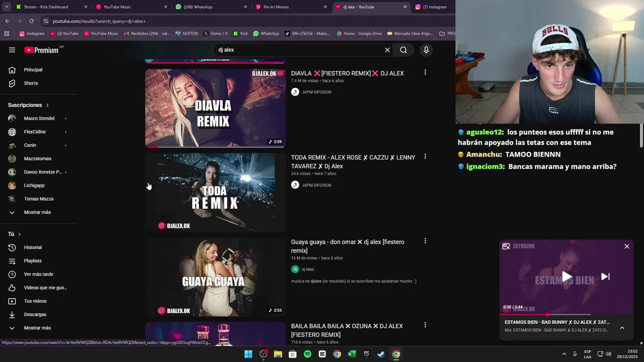
Task: Open Spotify from the taskbar
Action: tap(307, 354)
